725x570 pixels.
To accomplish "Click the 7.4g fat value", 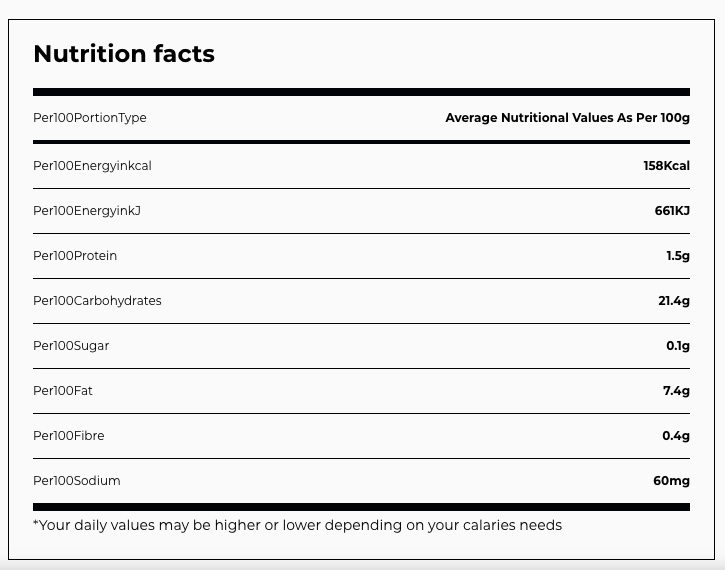I will (676, 391).
